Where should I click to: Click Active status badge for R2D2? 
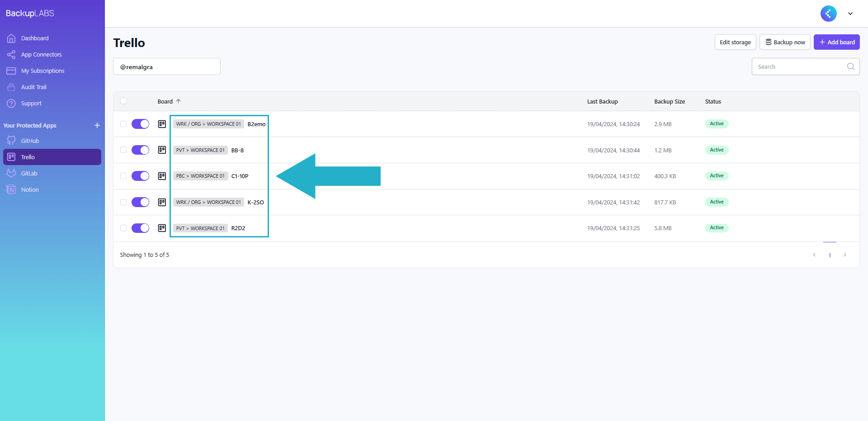click(717, 228)
